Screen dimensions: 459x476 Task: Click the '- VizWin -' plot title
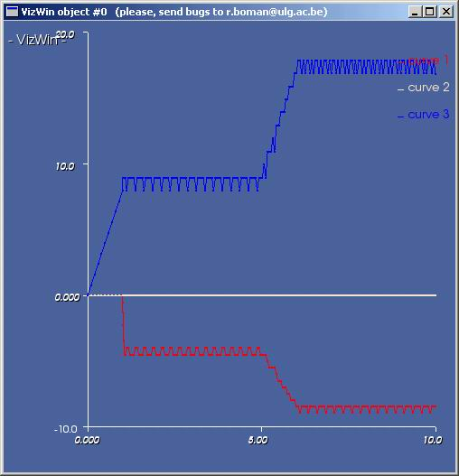(x=37, y=40)
